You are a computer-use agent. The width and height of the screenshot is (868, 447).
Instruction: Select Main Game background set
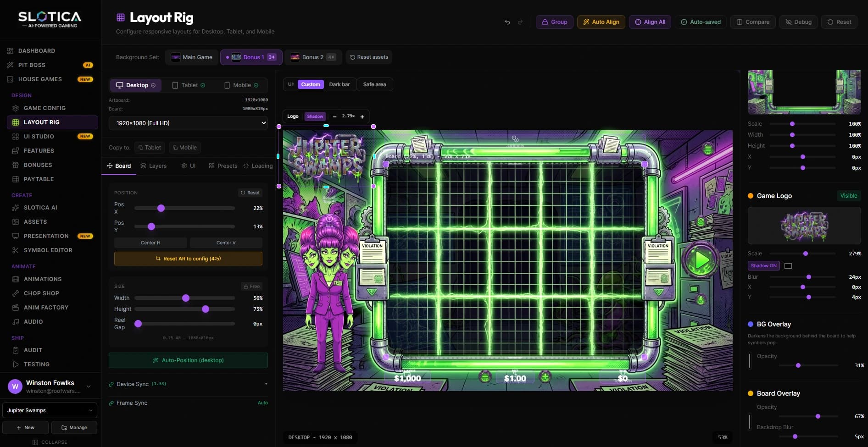192,57
